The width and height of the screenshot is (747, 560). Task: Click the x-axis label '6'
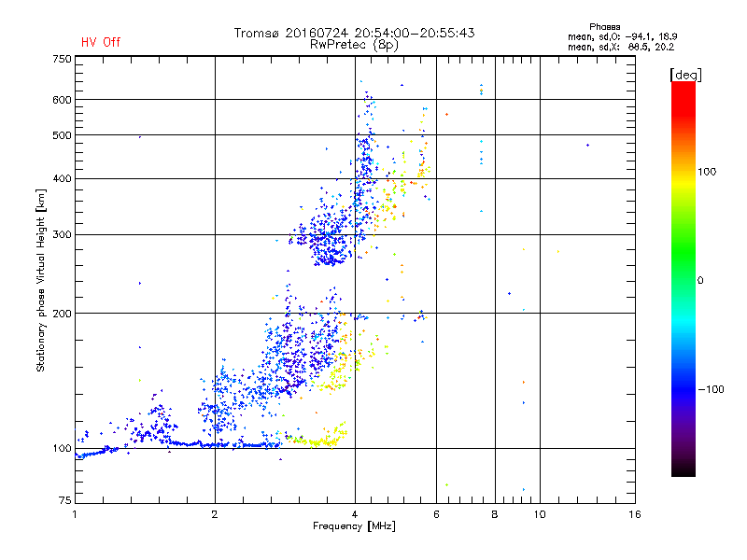(436, 514)
